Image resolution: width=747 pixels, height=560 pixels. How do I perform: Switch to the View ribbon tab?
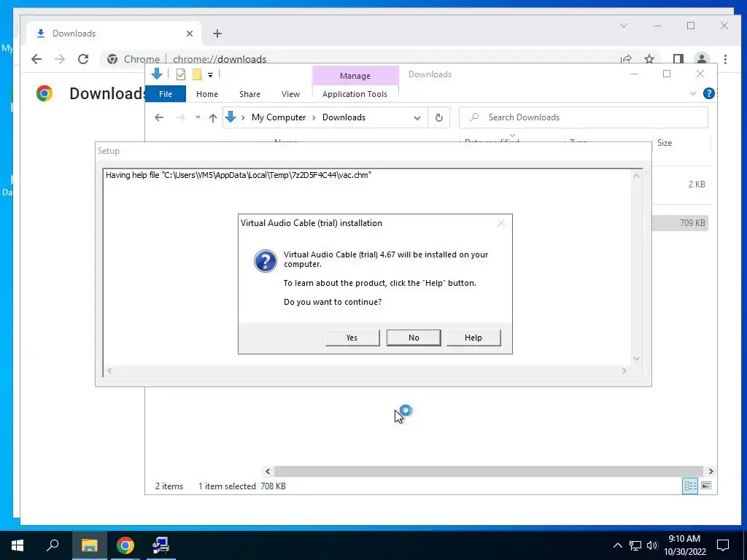pos(290,94)
